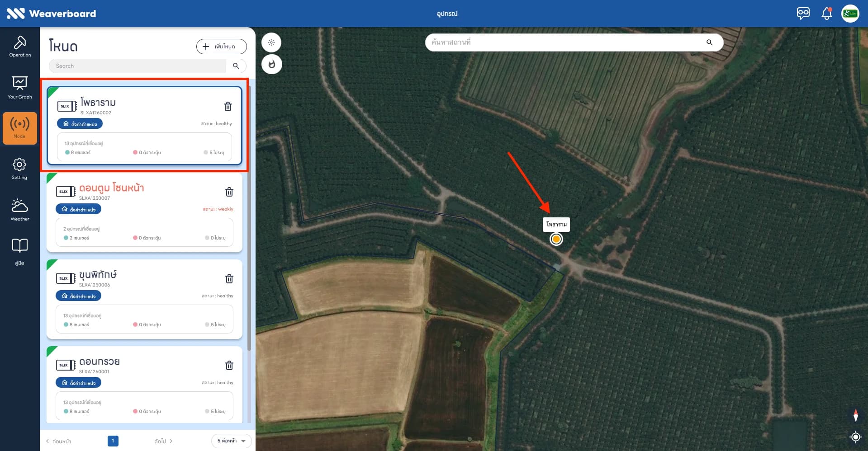868x451 pixels.
Task: Open Your Graph in sidebar
Action: (20, 88)
